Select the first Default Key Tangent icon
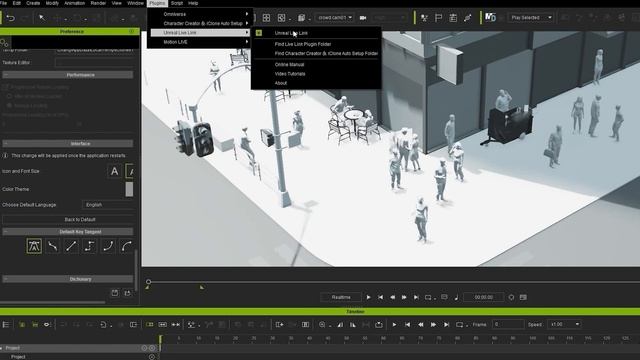 34,246
